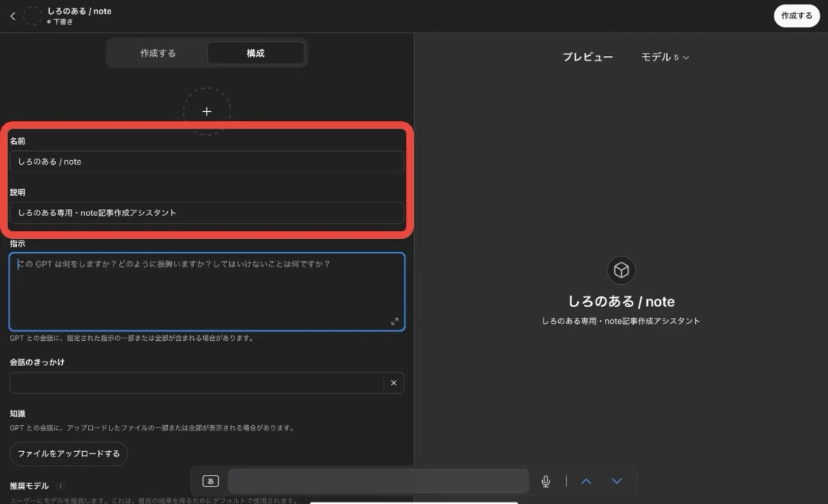Click the 推奨モデル label
Screen dimensions: 828x504
(x=29, y=486)
